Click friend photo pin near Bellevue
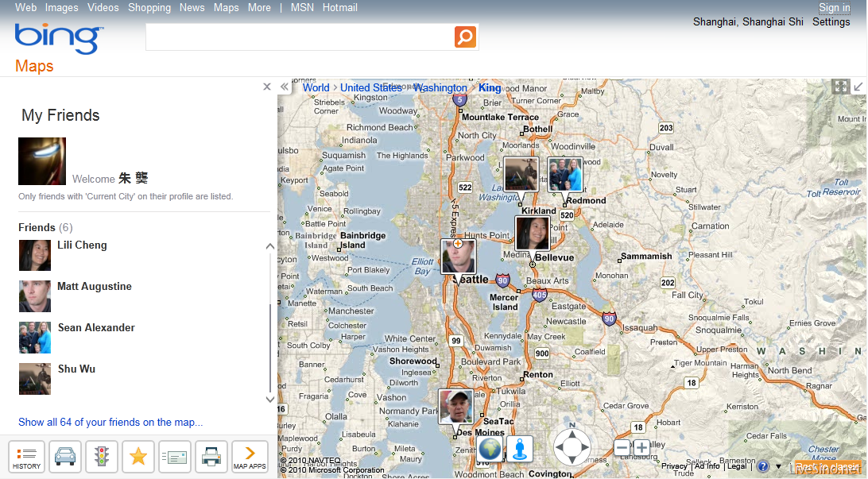The width and height of the screenshot is (868, 479). 533,234
